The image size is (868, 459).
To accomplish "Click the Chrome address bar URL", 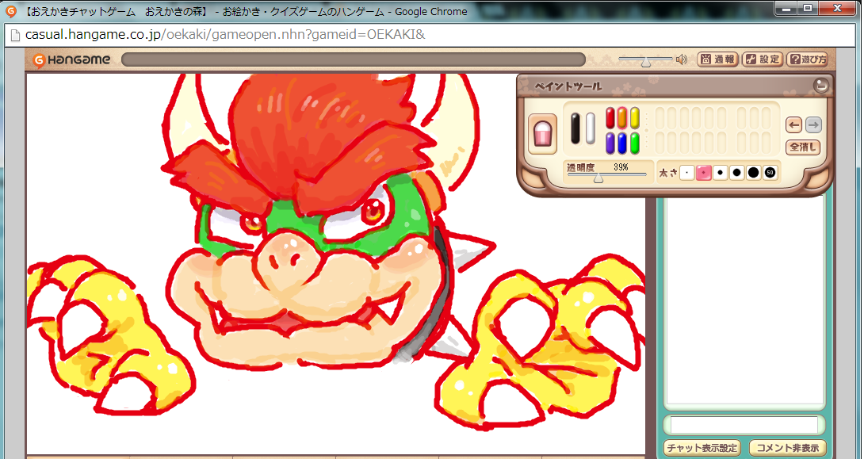I will [x=225, y=34].
